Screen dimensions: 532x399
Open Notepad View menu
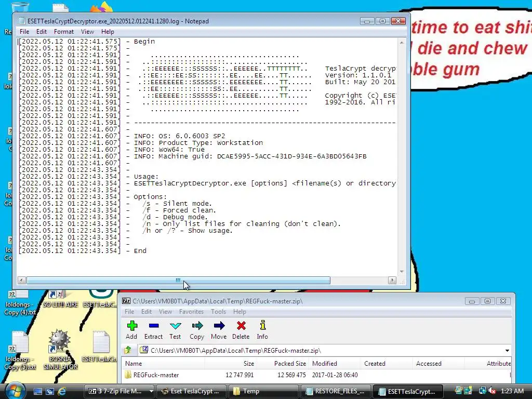coord(87,32)
